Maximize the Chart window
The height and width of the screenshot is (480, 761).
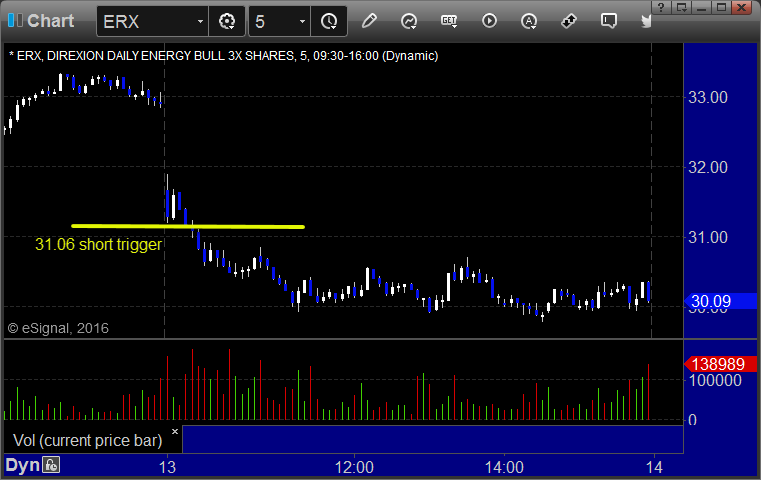[721, 7]
